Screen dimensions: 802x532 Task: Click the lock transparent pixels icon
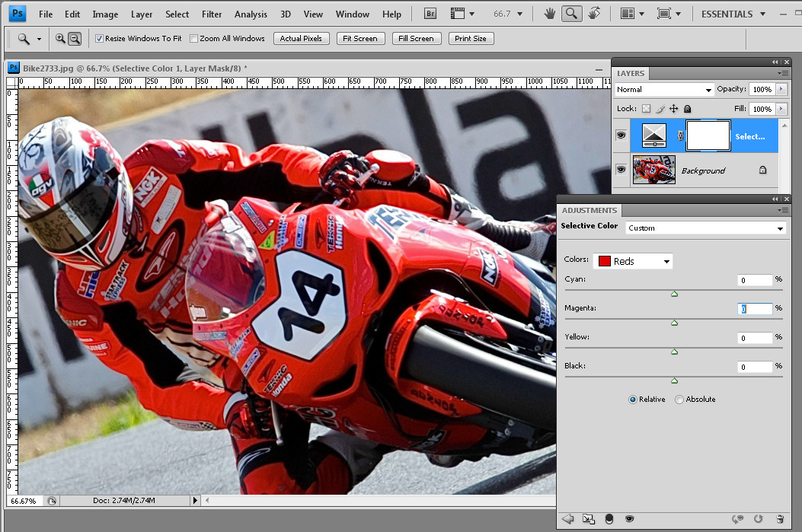click(647, 108)
